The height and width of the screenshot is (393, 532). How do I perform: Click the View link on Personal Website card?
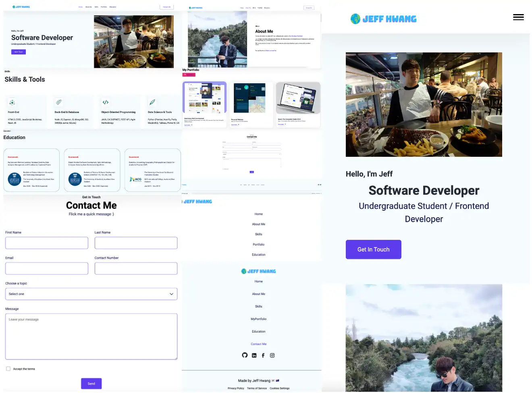point(235,125)
